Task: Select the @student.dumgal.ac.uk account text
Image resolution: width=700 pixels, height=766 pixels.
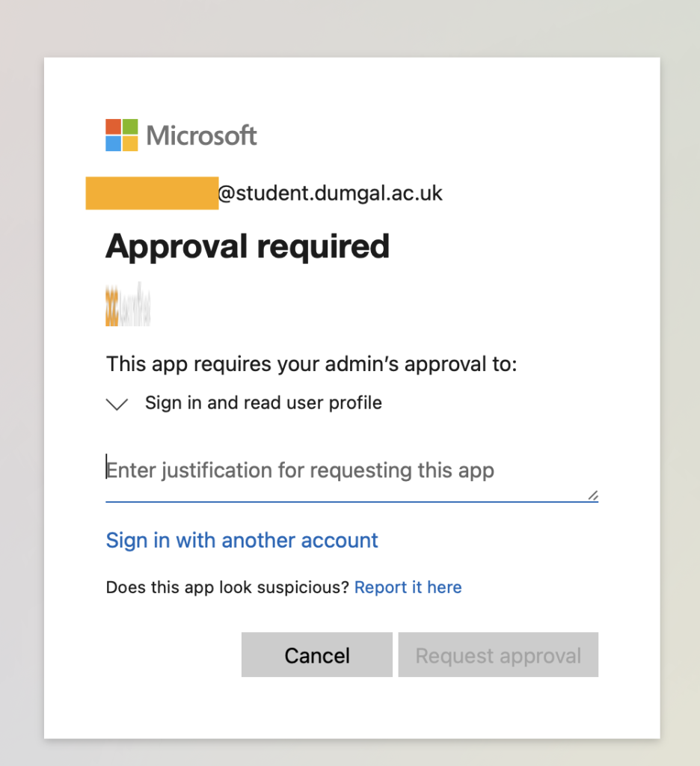Action: point(330,194)
